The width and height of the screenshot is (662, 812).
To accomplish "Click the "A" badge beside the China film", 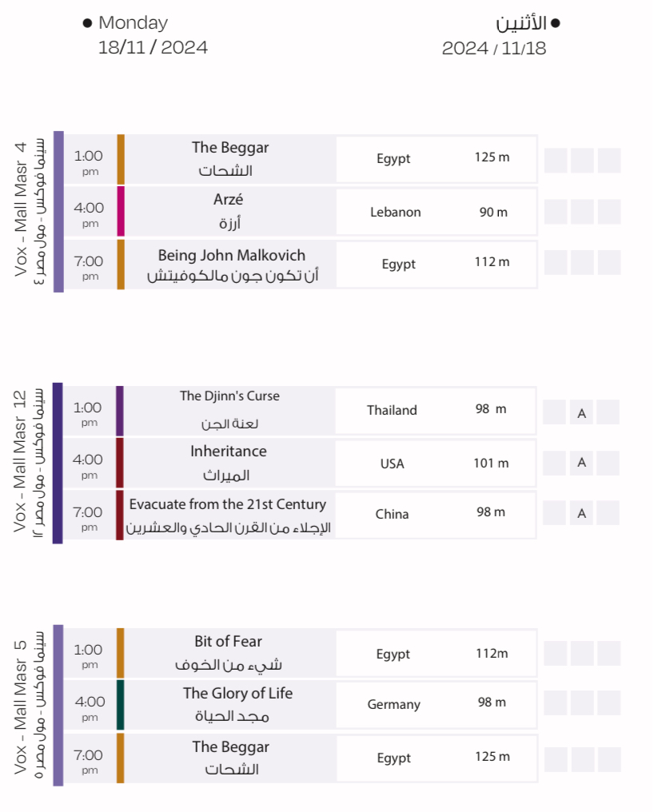I will coord(581,513).
